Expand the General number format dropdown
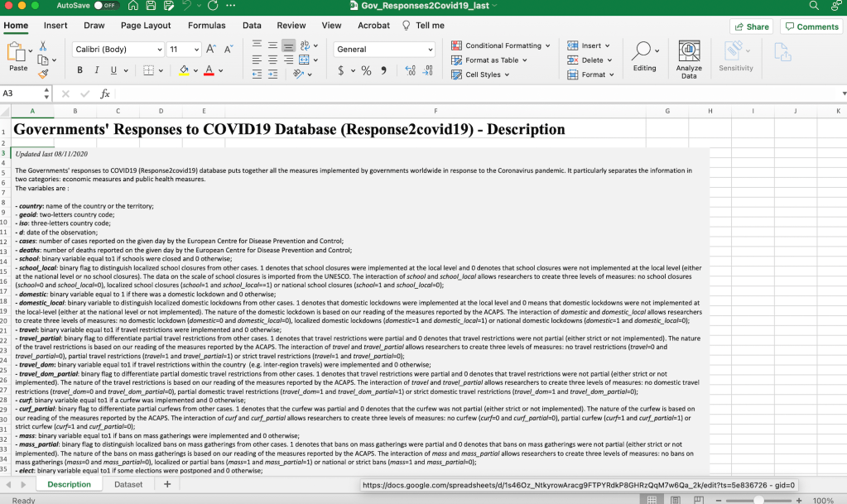This screenshot has width=847, height=504. 384,50
